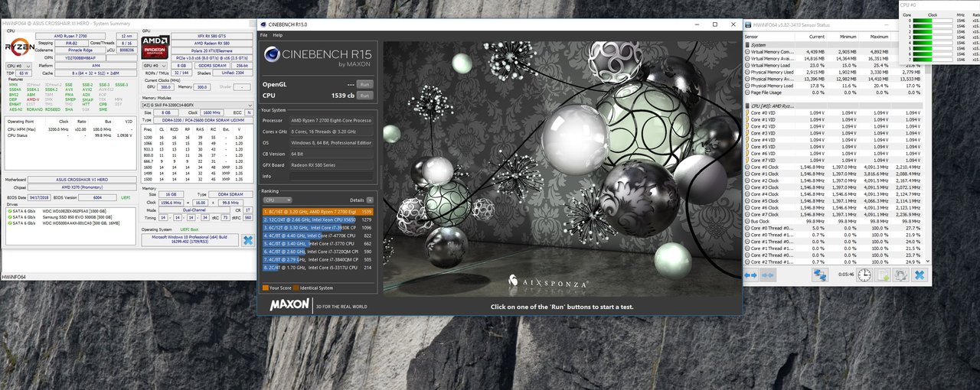Click the network computers icon in Sensor toolbar
The width and height of the screenshot is (980, 390).
pos(820,275)
